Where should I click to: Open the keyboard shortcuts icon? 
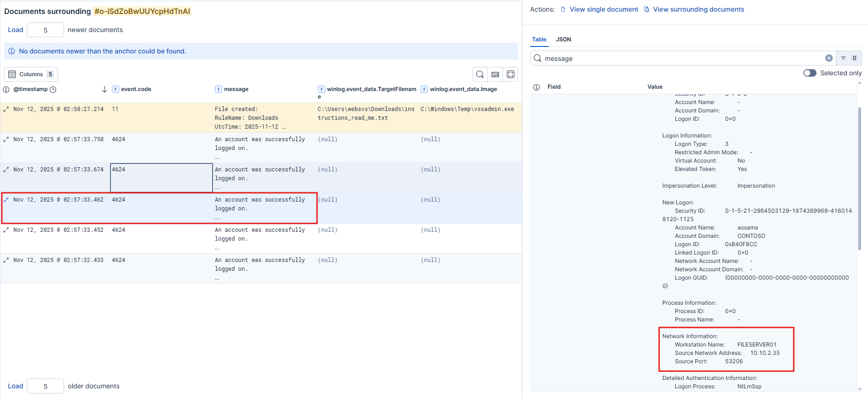(495, 74)
